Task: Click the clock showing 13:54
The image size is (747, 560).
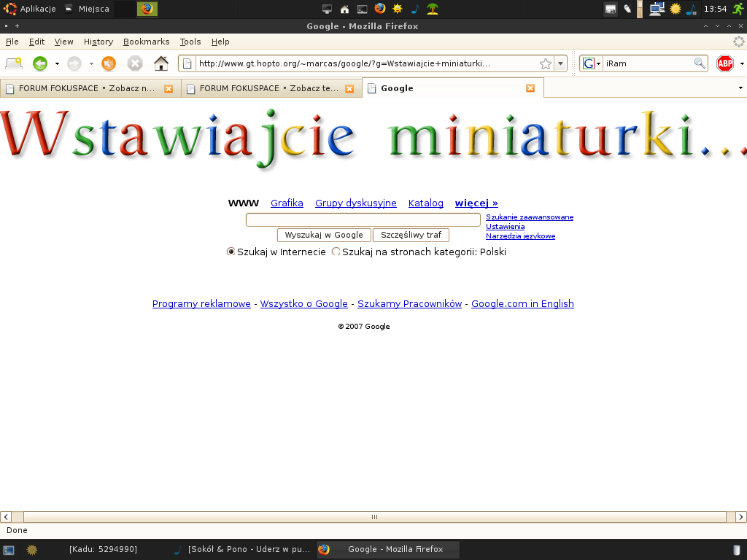Action: tap(715, 9)
